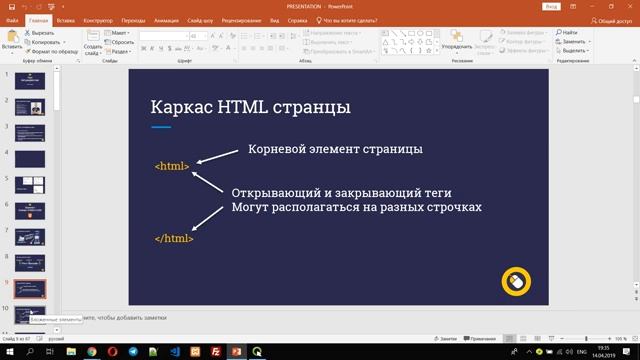
Task: Select slide 7 thumbnail
Action: tap(30, 237)
